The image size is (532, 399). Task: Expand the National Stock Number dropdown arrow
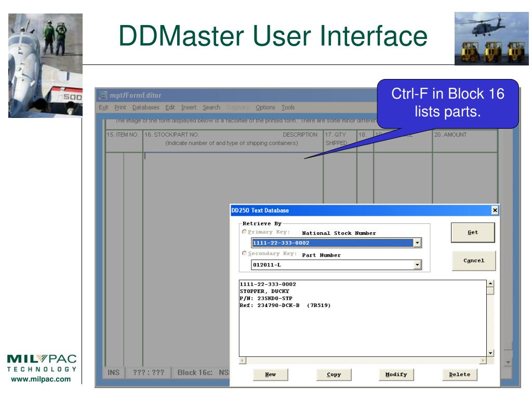(x=417, y=243)
